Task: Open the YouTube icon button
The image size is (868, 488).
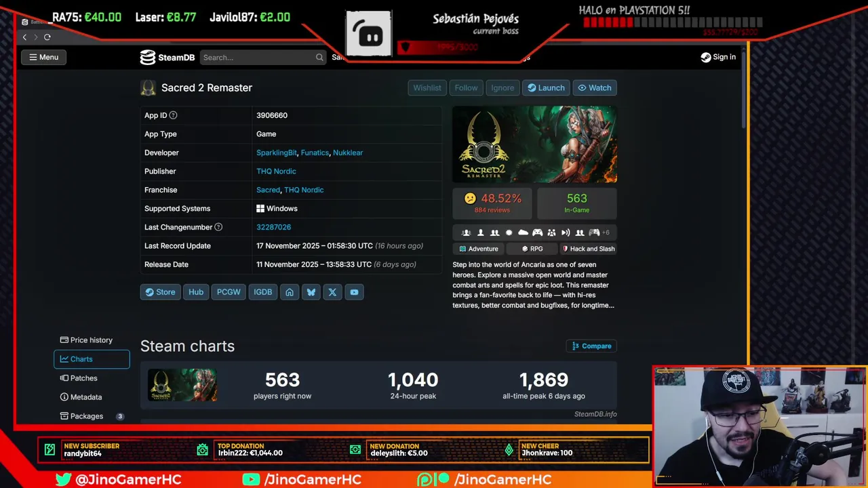Action: (x=354, y=292)
